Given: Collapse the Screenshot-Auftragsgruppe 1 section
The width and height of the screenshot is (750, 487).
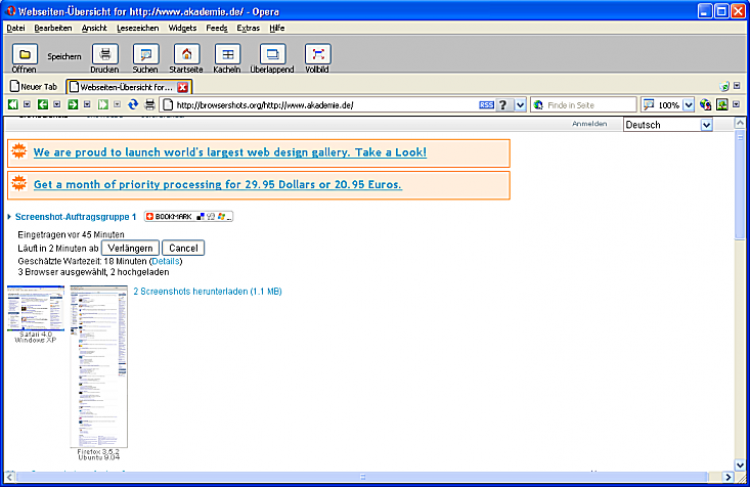Looking at the screenshot, I should [x=10, y=217].
